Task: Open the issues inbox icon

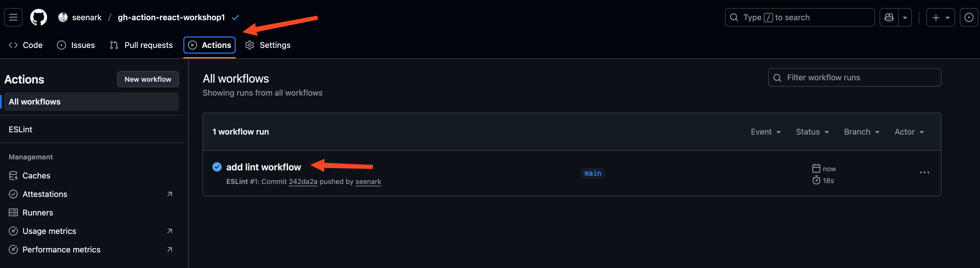Action: 968,18
